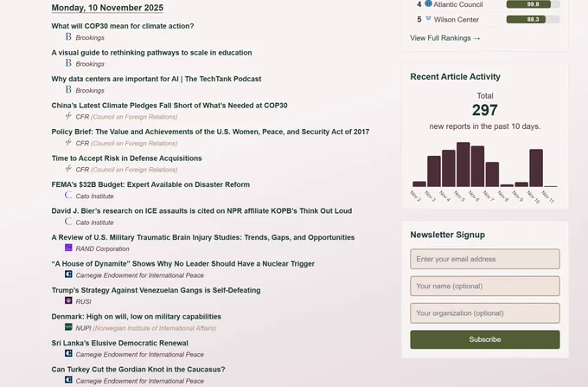Screen dimensions: 588x387
Task: Click 'Monday, 10 November 2025' date heading
Action: [107, 8]
